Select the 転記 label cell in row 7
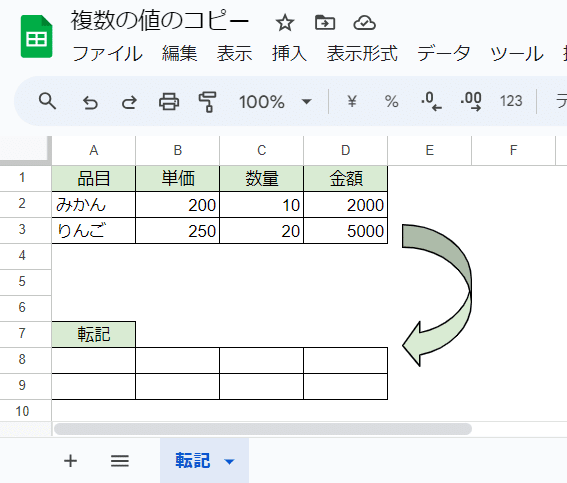This screenshot has height=483, width=567. tap(94, 334)
